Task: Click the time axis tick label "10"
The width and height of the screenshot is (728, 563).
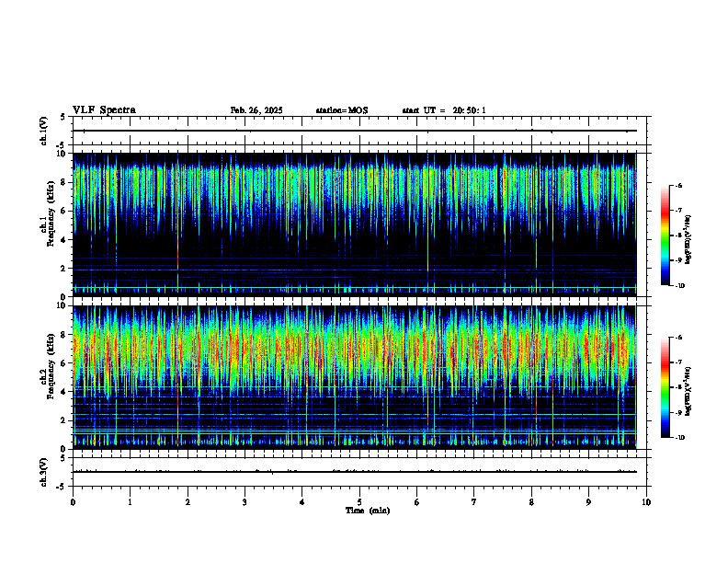Action: coord(646,502)
